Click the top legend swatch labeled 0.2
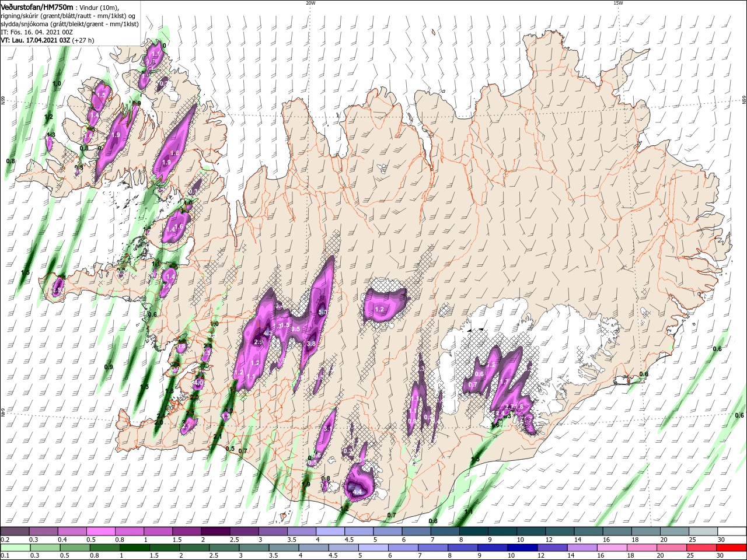 (x=15, y=531)
